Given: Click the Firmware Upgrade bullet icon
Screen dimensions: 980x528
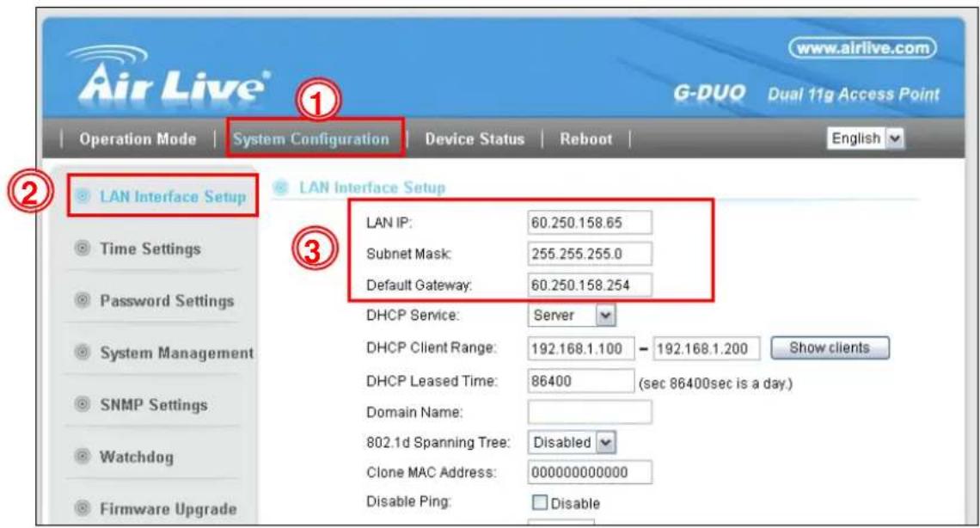Looking at the screenshot, I should click(x=83, y=507).
